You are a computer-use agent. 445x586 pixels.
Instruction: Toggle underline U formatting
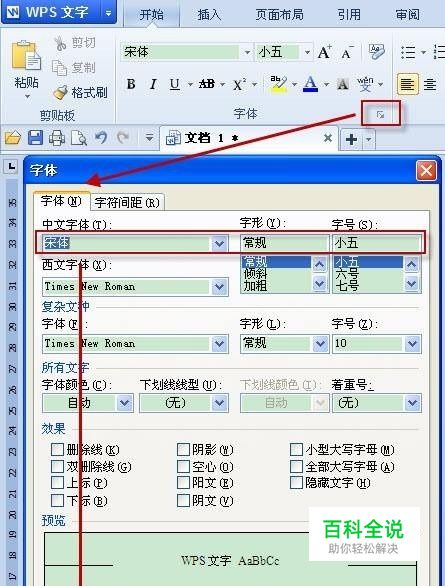(174, 84)
